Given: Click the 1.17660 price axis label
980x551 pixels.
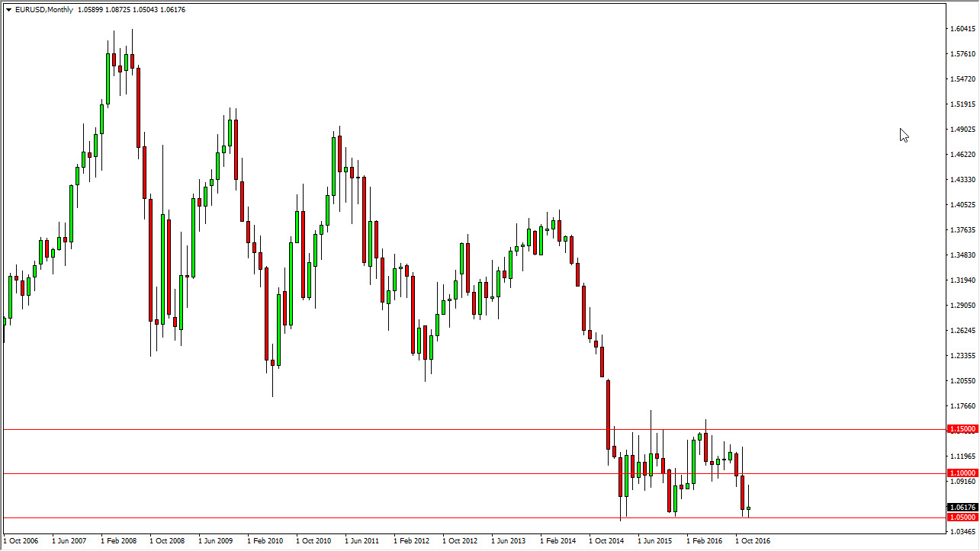Looking at the screenshot, I should pos(962,406).
